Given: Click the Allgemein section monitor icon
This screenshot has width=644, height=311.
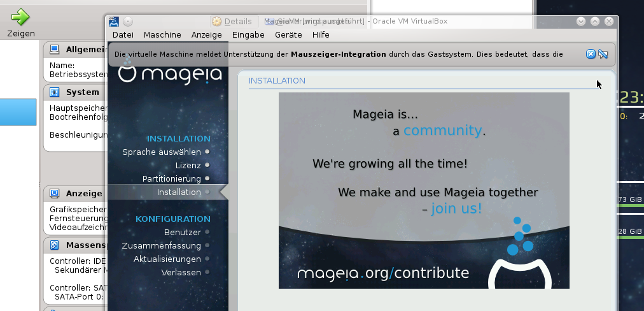Looking at the screenshot, I should (54, 49).
